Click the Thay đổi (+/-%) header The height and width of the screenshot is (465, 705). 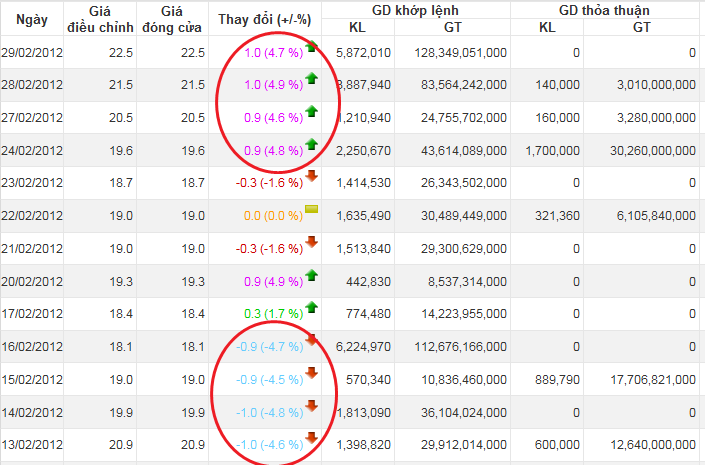[265, 19]
